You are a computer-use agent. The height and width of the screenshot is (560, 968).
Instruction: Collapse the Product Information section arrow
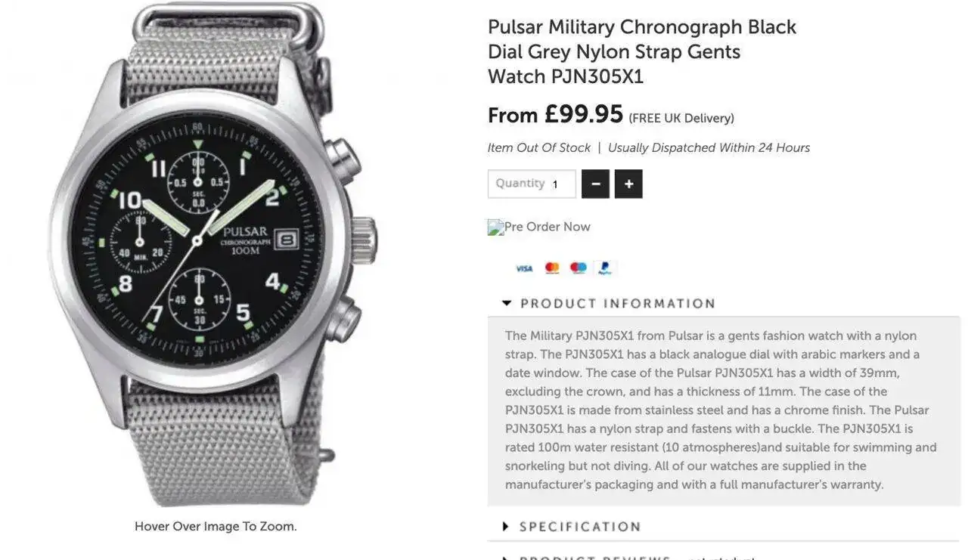507,303
